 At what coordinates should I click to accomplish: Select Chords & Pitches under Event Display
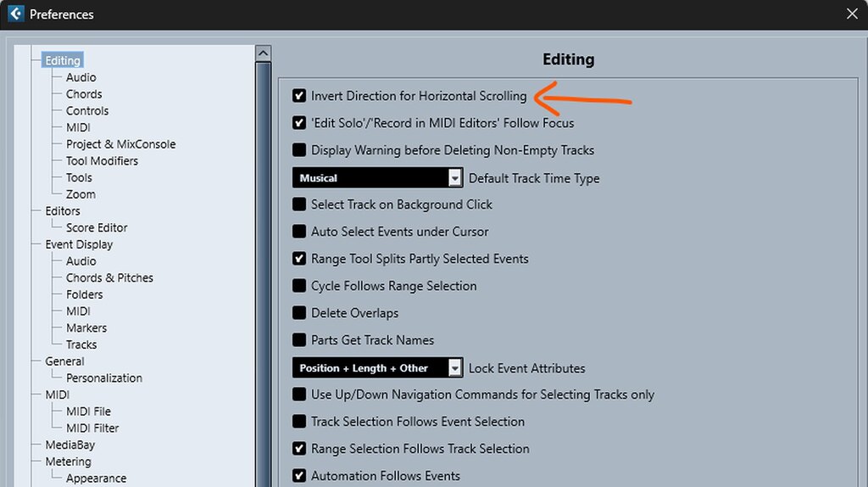pos(109,277)
